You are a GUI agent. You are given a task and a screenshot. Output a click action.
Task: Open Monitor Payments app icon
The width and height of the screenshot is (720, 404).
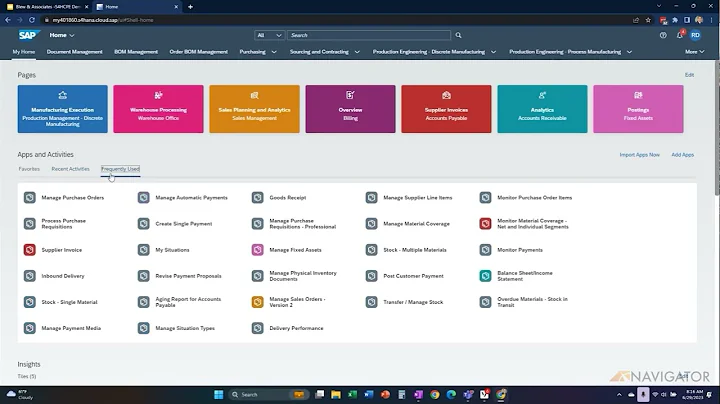coord(485,250)
